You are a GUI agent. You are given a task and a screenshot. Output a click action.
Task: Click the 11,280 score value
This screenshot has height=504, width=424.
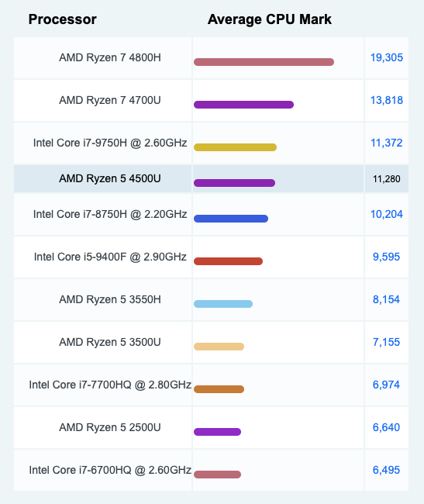click(x=387, y=178)
